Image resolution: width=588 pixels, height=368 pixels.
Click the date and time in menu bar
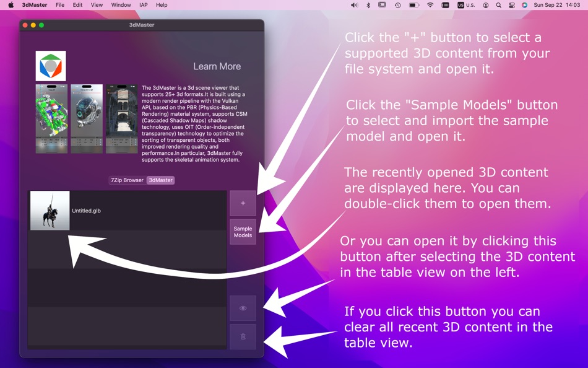(x=557, y=5)
